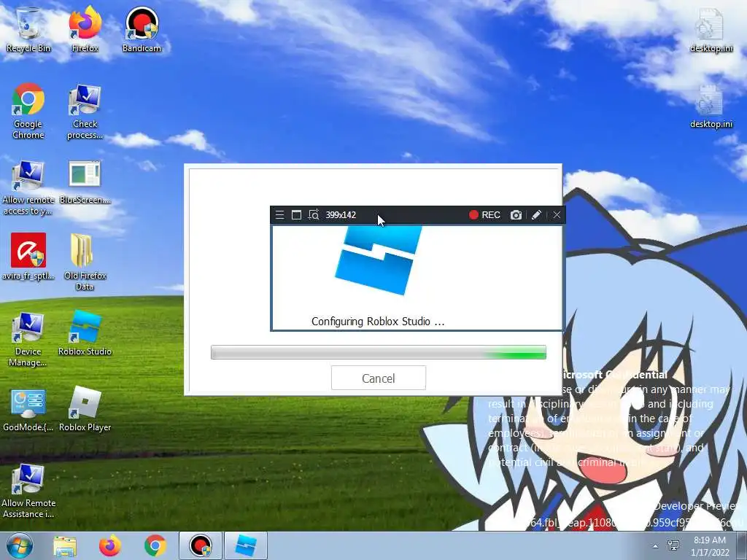Open the Windows Start menu orb
The height and width of the screenshot is (560, 747).
(x=20, y=545)
